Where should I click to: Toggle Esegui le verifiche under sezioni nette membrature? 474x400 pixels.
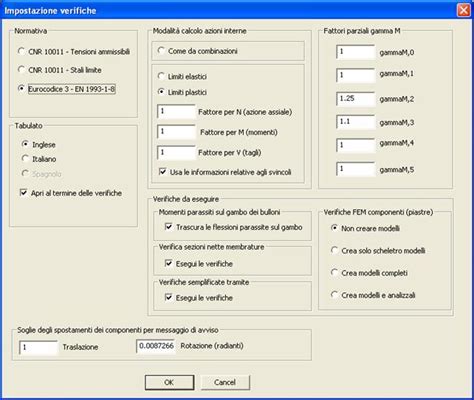pos(169,263)
